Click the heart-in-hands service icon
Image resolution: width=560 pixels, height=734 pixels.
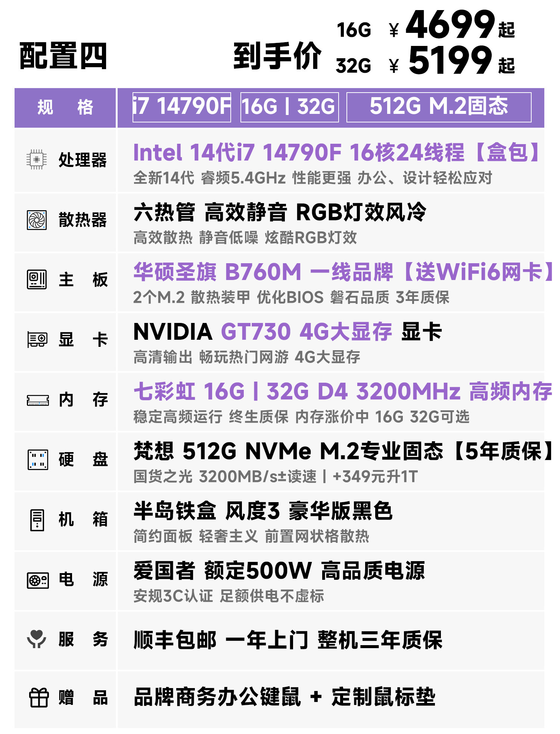[x=37, y=639]
